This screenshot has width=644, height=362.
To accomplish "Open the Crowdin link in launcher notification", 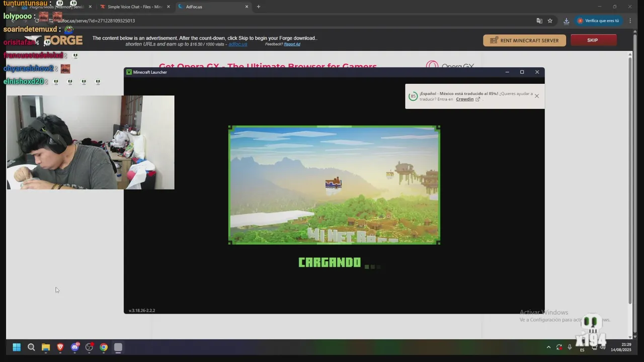I will (467, 99).
